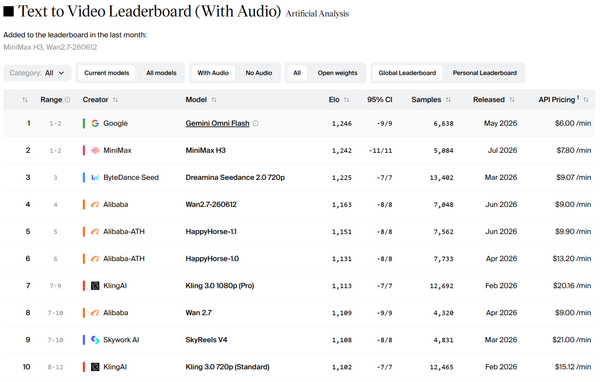
Task: Click the Creator column header
Action: click(x=95, y=100)
